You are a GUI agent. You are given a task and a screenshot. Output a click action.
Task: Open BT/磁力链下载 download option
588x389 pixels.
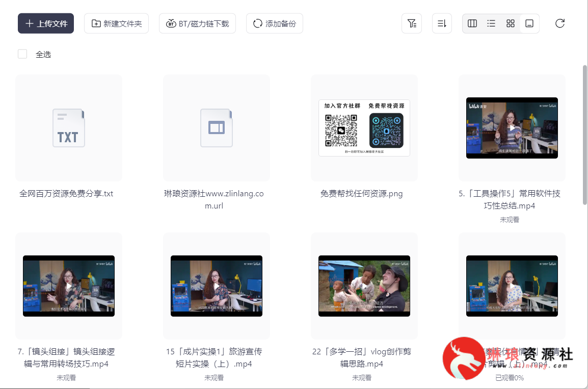197,23
